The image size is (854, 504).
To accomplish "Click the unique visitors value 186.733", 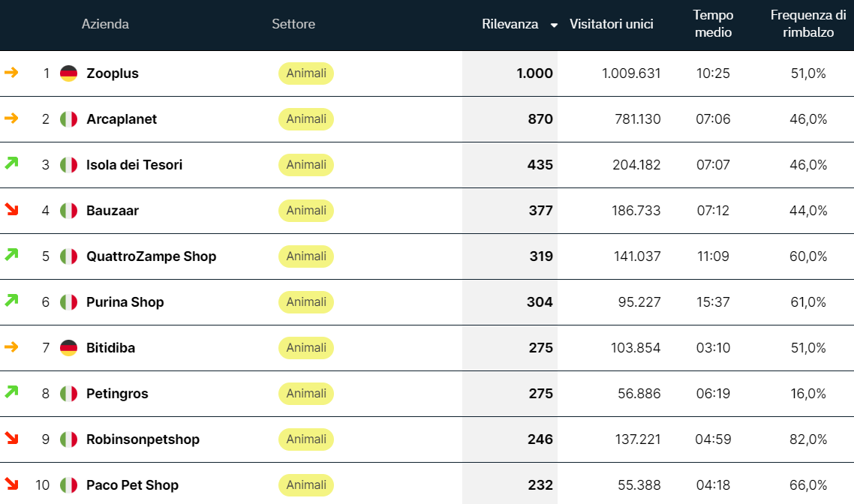I will pos(636,211).
